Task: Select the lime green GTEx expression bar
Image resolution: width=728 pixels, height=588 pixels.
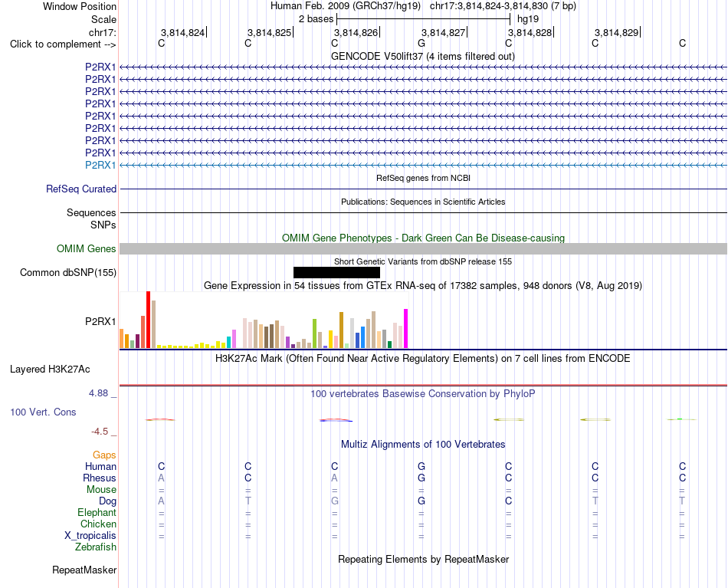Action: coord(314,333)
